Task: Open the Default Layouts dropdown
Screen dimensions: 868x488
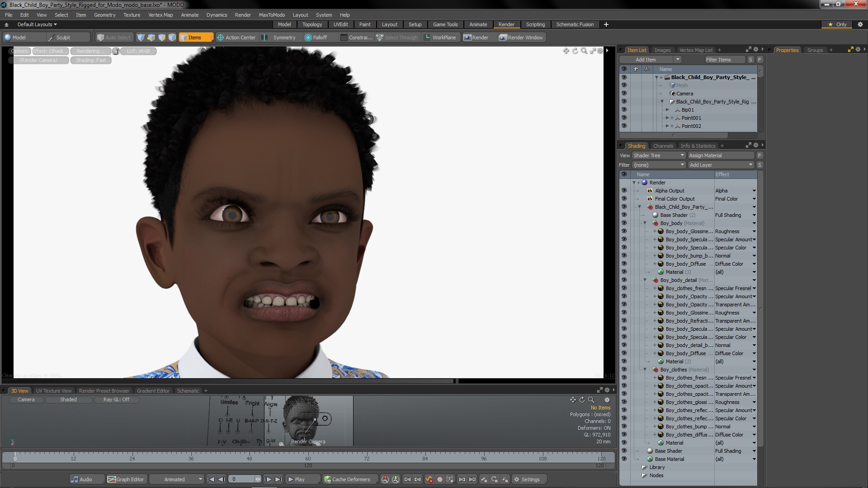Action: pos(37,24)
